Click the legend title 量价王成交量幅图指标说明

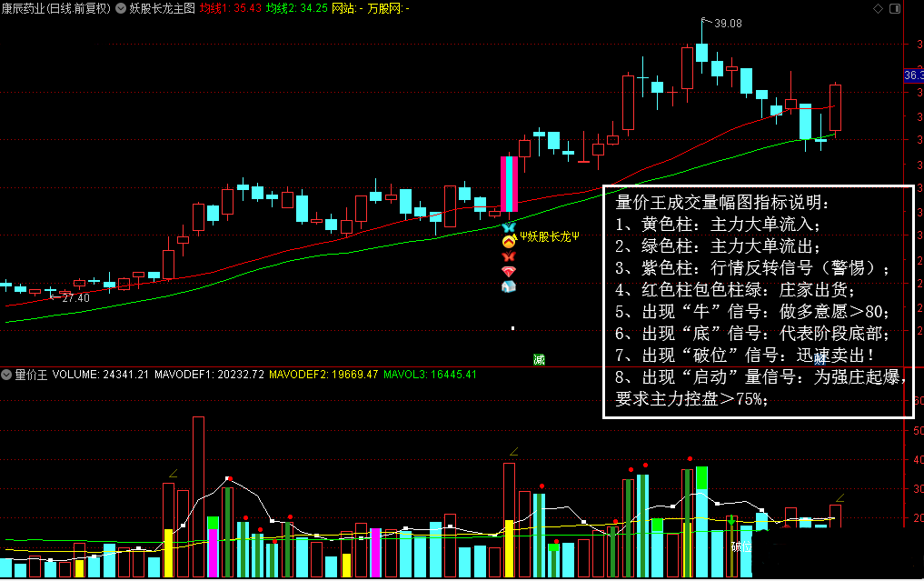coord(722,203)
